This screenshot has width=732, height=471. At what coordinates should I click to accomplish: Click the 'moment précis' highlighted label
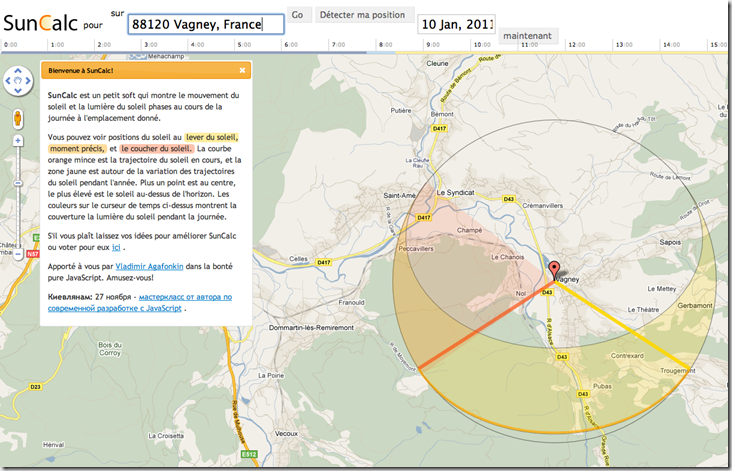click(x=77, y=148)
